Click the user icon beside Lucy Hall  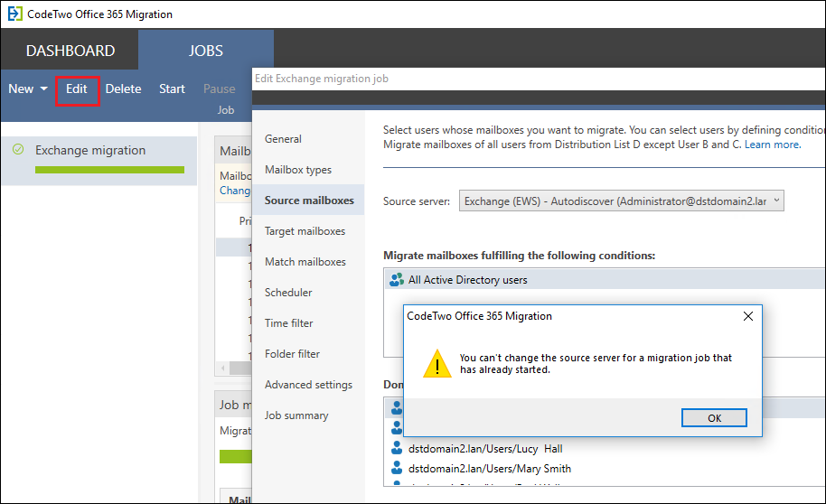point(397,448)
